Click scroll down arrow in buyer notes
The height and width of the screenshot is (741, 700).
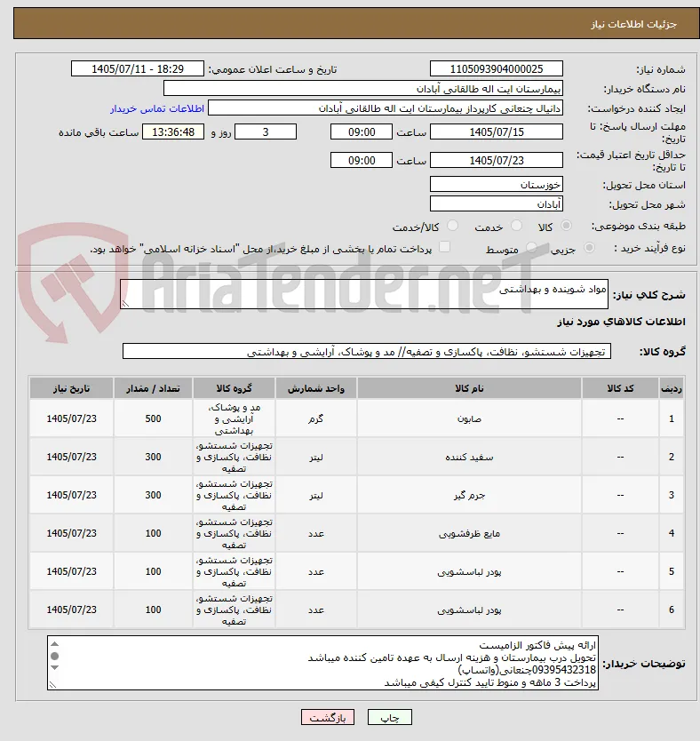[55, 667]
